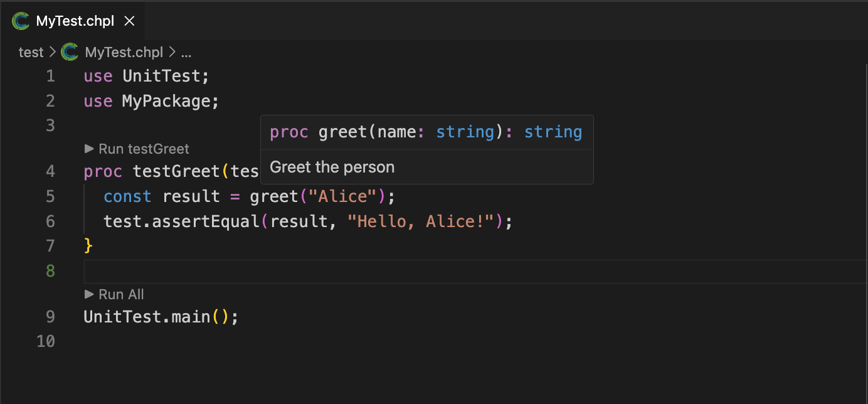868x404 pixels.
Task: Expand the breadcrumb ellipsis symbol list
Action: pos(186,52)
